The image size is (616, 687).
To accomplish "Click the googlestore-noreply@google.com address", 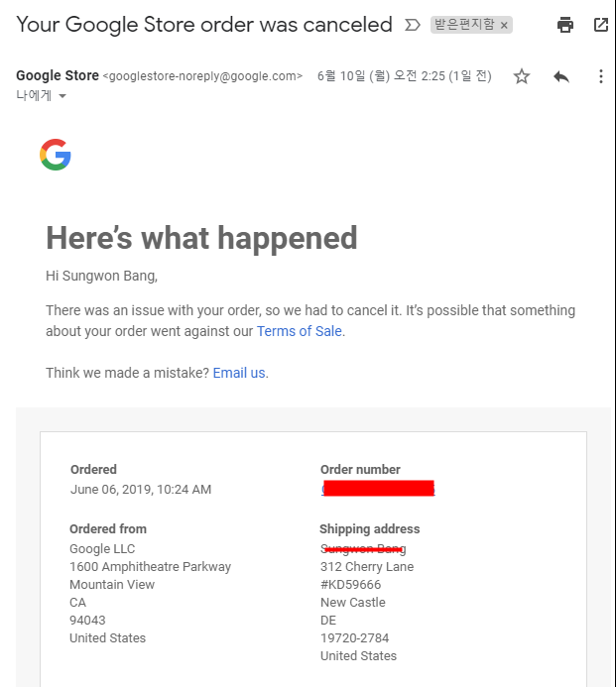I will (202, 76).
